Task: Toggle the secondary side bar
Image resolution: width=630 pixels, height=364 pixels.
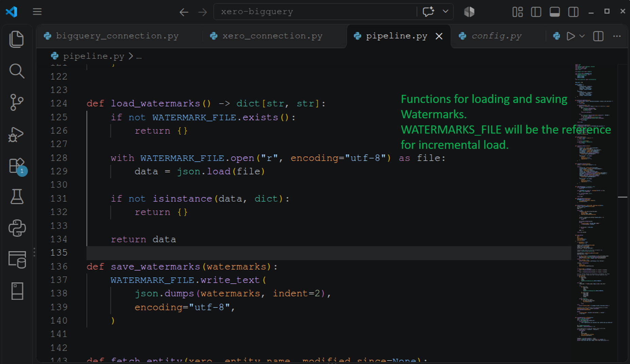Action: [x=573, y=12]
